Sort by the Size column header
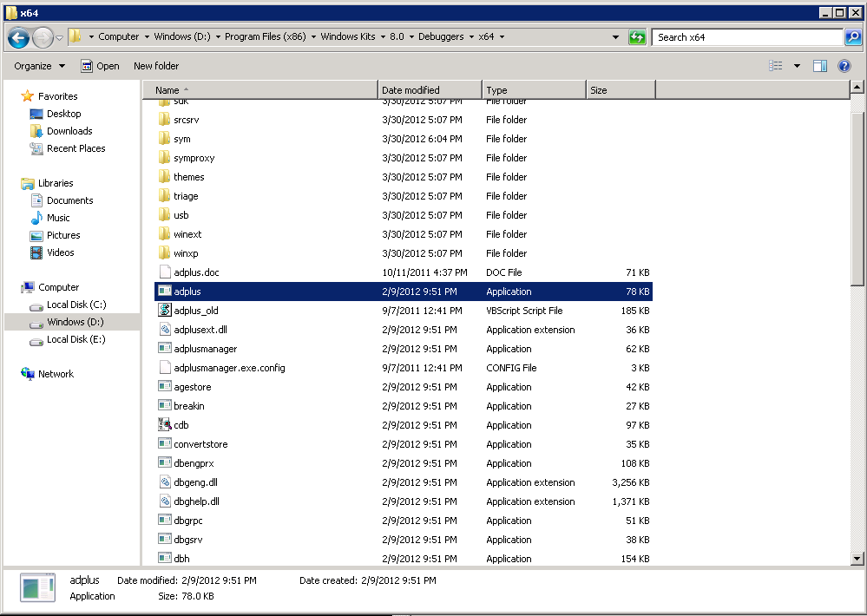 621,90
